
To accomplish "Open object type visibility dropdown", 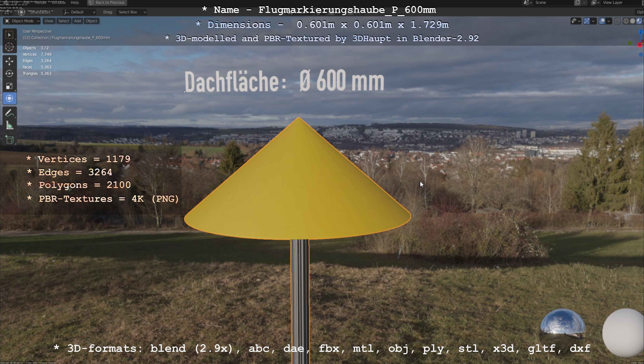I will 576,21.
